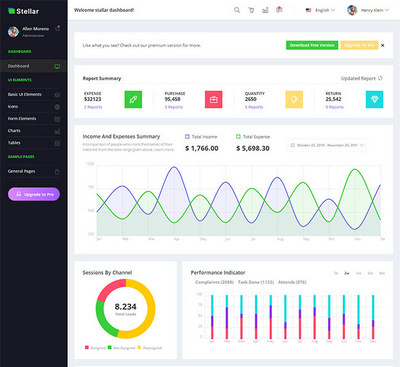The width and height of the screenshot is (400, 367).
Task: Click the Allen Moreno name in sidebar
Action: point(36,29)
